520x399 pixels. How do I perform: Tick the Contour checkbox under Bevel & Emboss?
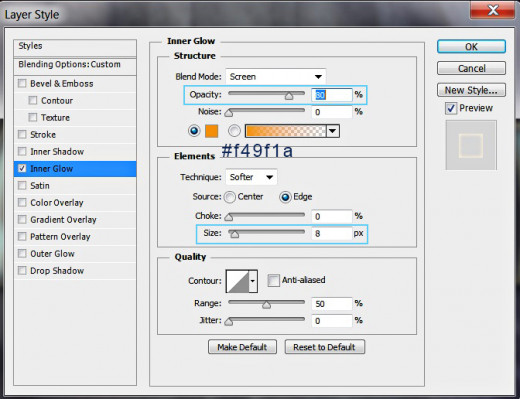33,100
